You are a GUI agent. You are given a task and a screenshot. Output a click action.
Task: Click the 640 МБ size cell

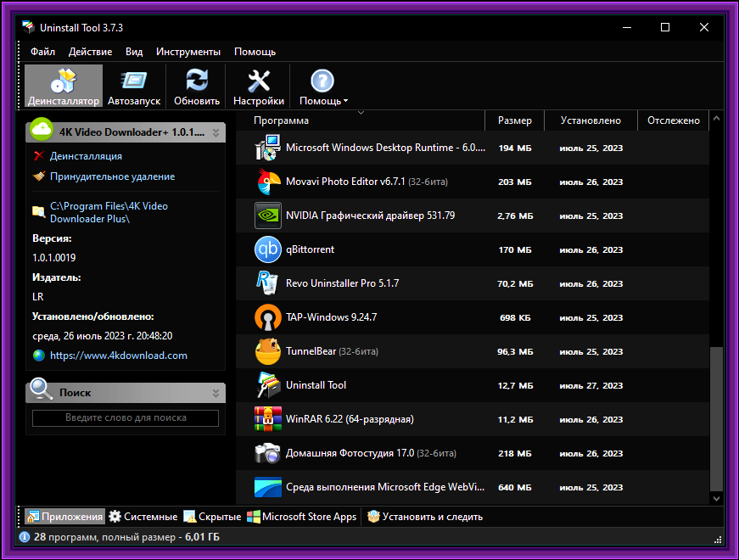coord(515,487)
